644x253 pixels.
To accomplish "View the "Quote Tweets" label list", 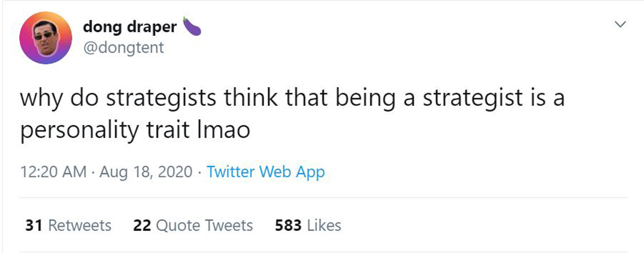I will pyautogui.click(x=204, y=225).
